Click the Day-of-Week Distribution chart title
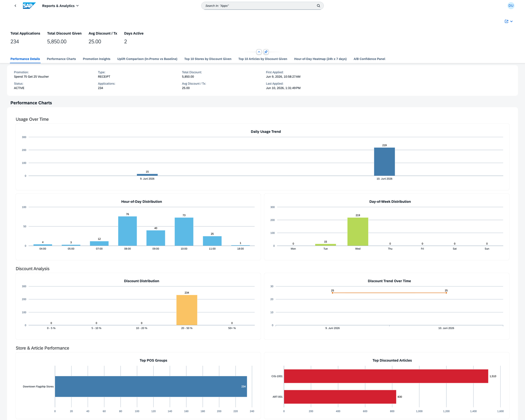This screenshot has height=420, width=525. tap(390, 202)
